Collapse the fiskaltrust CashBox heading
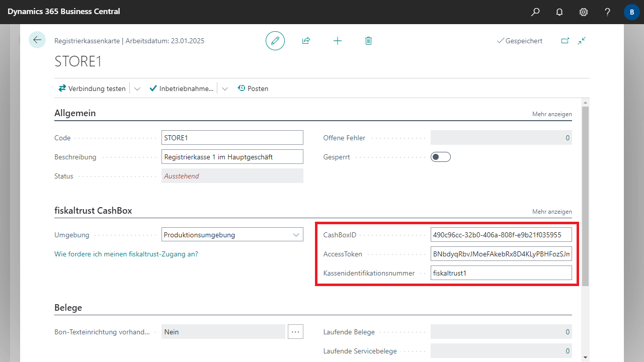The width and height of the screenshot is (644, 362). (x=93, y=211)
